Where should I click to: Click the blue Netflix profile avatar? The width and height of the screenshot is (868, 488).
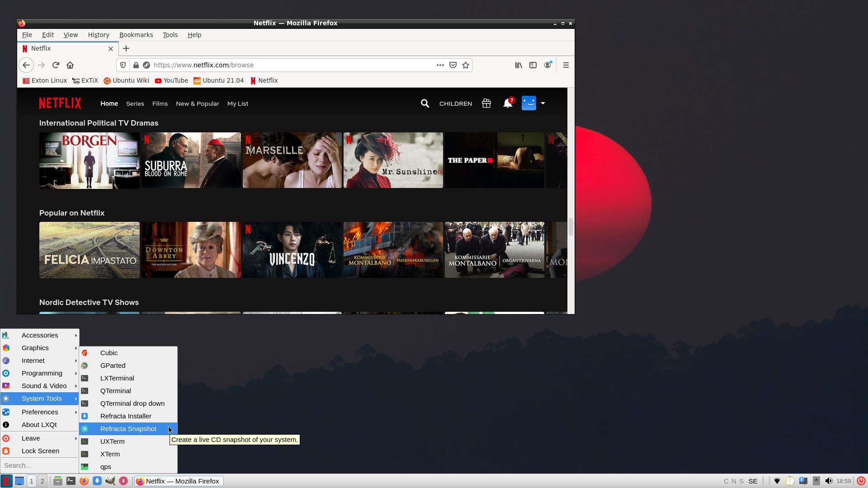pyautogui.click(x=529, y=103)
